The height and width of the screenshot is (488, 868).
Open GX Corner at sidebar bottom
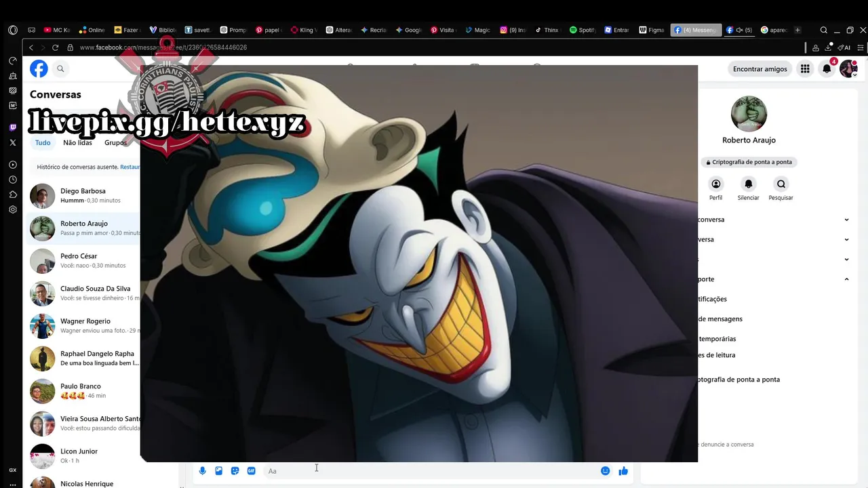13,470
